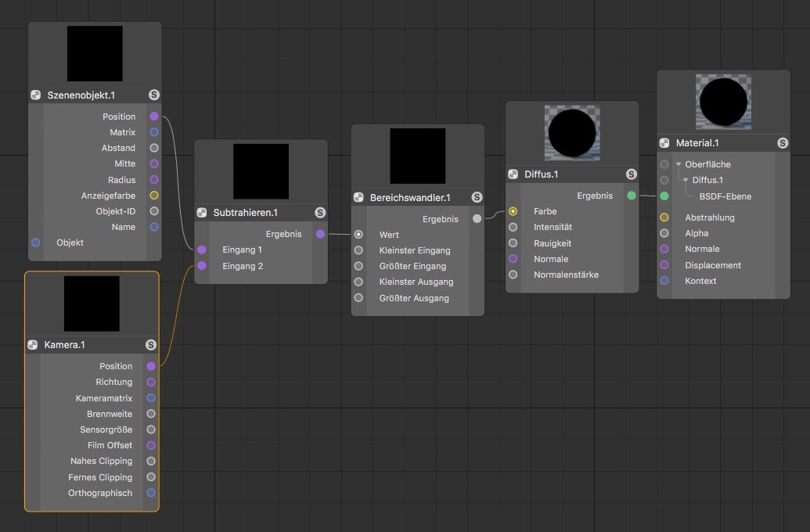
Task: Click the Sensorgröße output port
Action: coord(151,430)
